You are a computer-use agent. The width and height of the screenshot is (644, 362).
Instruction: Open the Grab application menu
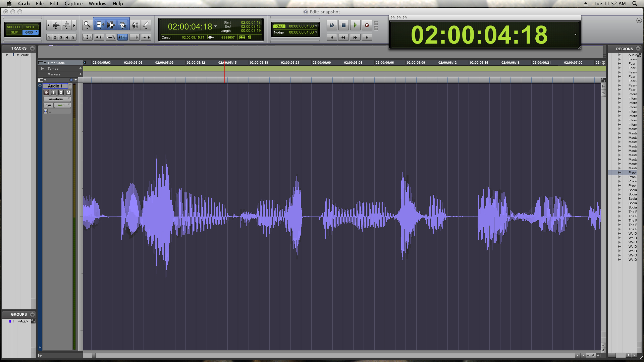pos(24,3)
